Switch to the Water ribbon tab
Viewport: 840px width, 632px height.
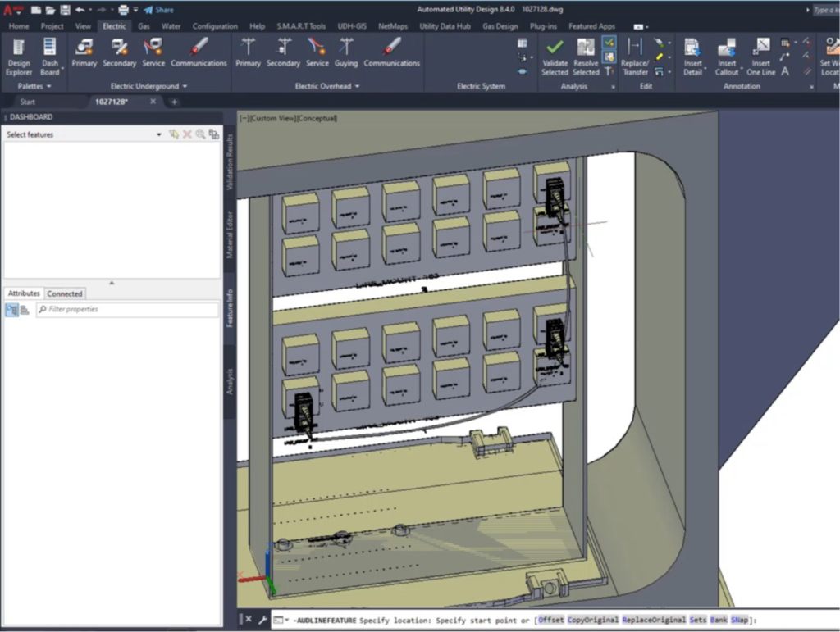[171, 26]
